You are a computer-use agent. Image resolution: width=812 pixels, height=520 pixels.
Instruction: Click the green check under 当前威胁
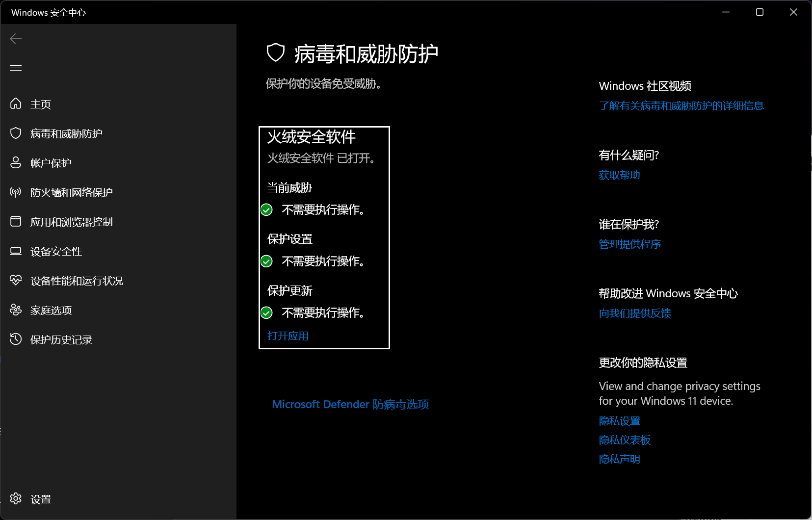pos(266,210)
